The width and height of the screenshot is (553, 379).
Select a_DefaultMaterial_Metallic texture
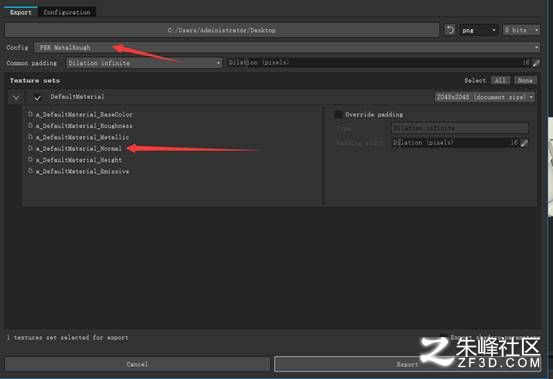point(82,137)
